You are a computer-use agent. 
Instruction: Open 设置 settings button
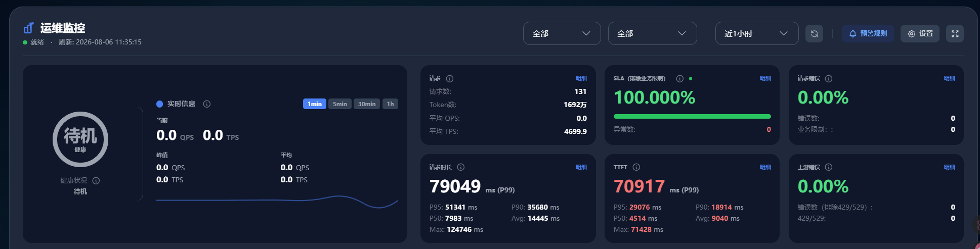pyautogui.click(x=920, y=34)
